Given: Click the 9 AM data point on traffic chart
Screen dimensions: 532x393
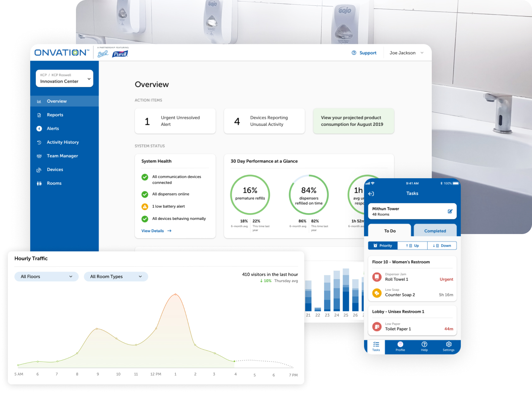Looking at the screenshot, I should pyautogui.click(x=97, y=329).
